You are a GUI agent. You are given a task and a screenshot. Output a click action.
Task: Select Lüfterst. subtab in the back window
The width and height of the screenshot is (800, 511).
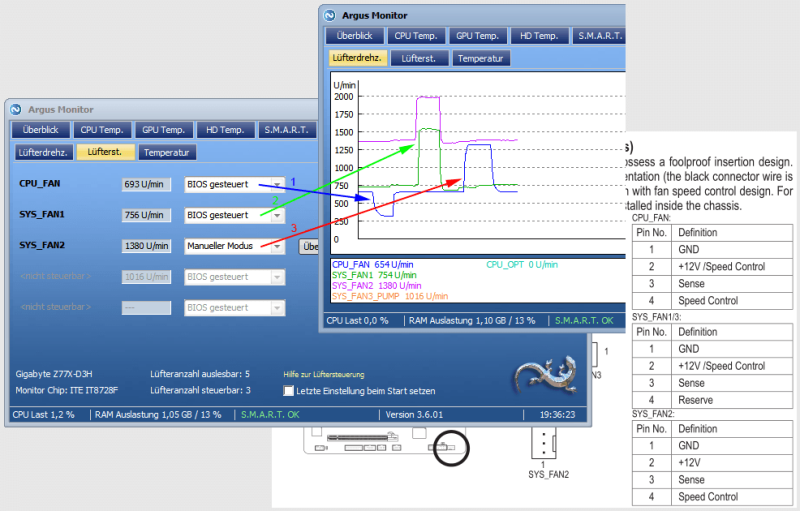(x=105, y=152)
